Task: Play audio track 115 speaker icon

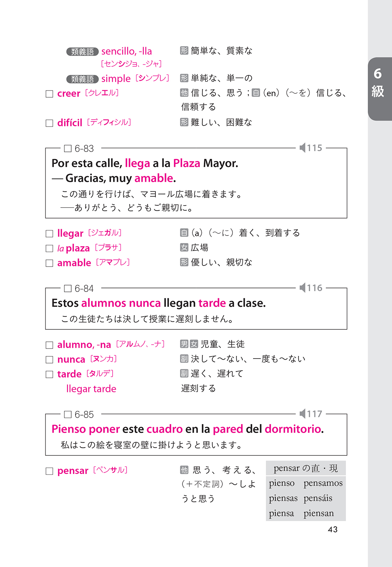Action: (303, 148)
